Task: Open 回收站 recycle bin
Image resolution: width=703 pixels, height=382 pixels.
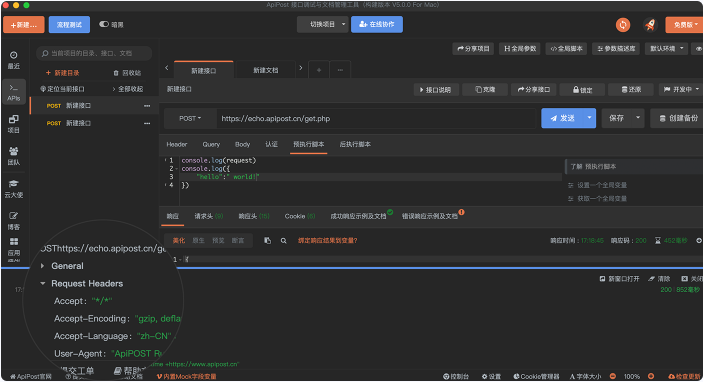Action: tap(127, 73)
